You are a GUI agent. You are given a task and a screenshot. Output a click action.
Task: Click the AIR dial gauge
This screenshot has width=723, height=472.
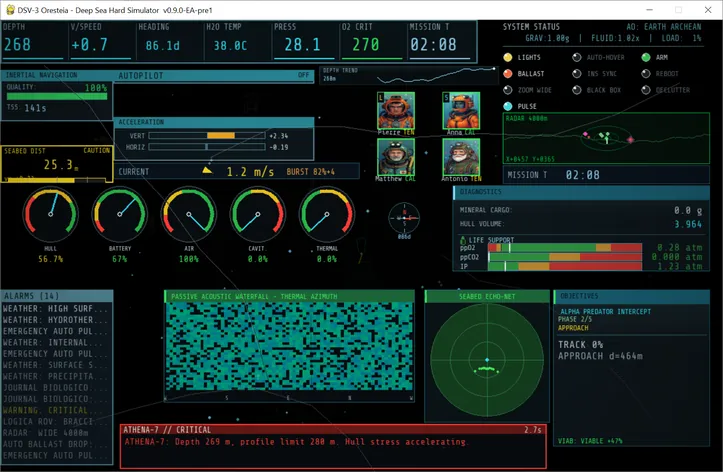(189, 214)
